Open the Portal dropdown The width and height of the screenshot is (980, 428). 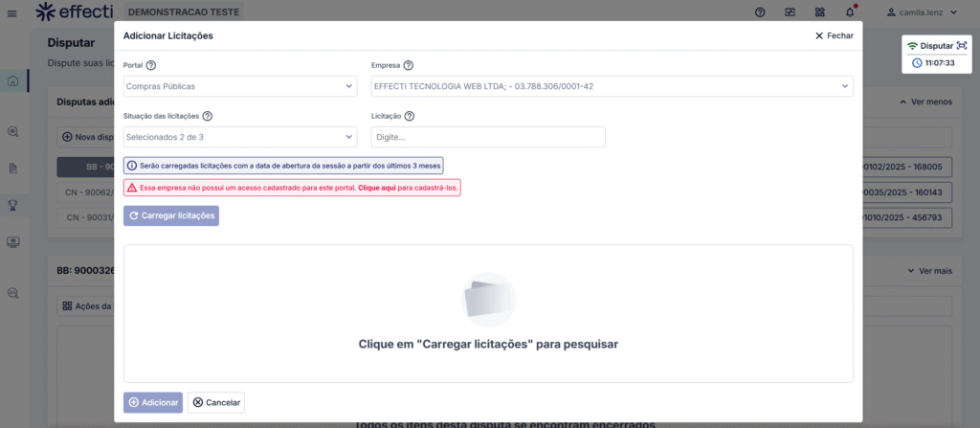tap(240, 86)
